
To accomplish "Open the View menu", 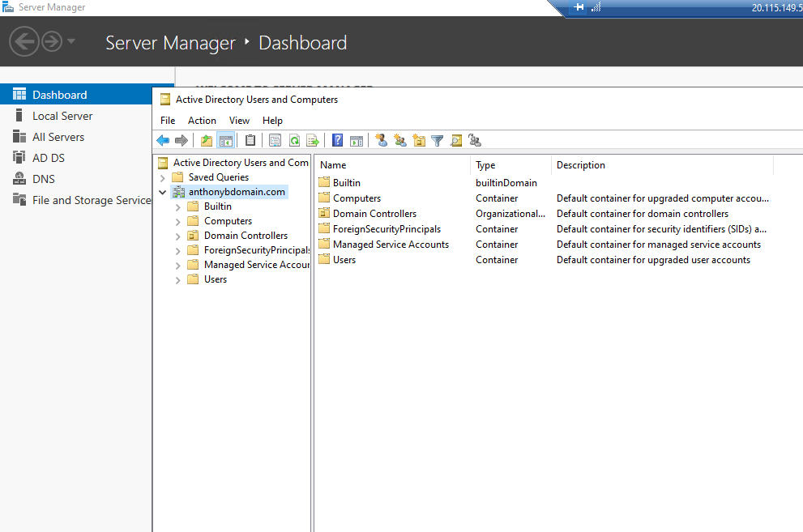I will (239, 121).
